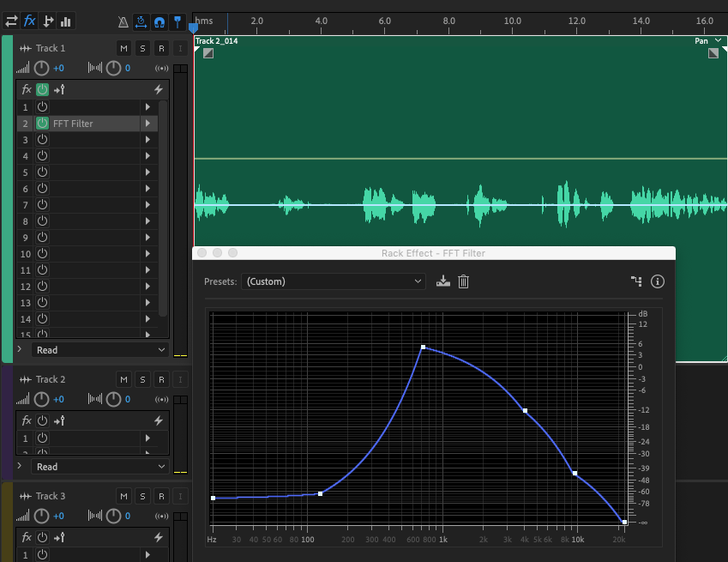Switch to the Effects (fx) view
Screen dimensions: 728x562
tap(30, 21)
